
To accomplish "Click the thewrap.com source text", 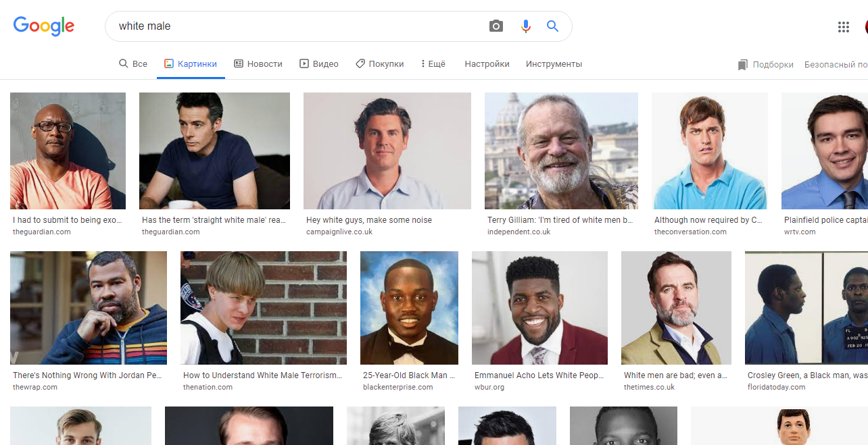I will pos(35,387).
